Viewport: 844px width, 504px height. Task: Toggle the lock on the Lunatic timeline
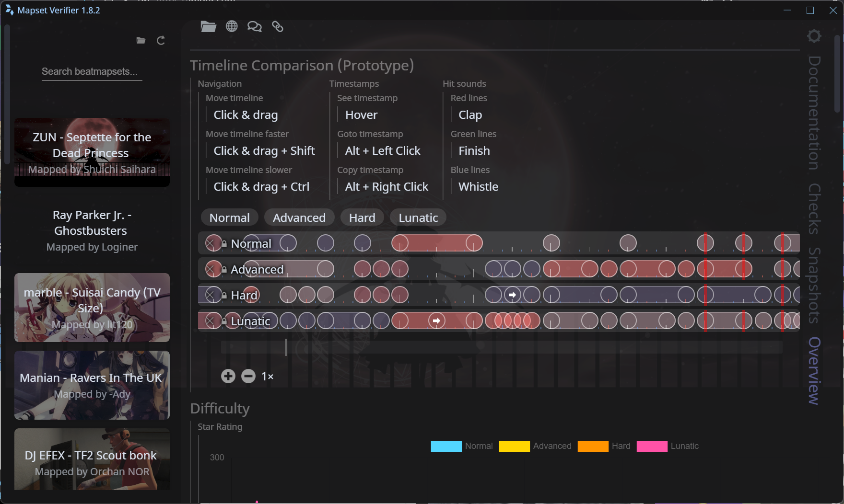click(224, 321)
